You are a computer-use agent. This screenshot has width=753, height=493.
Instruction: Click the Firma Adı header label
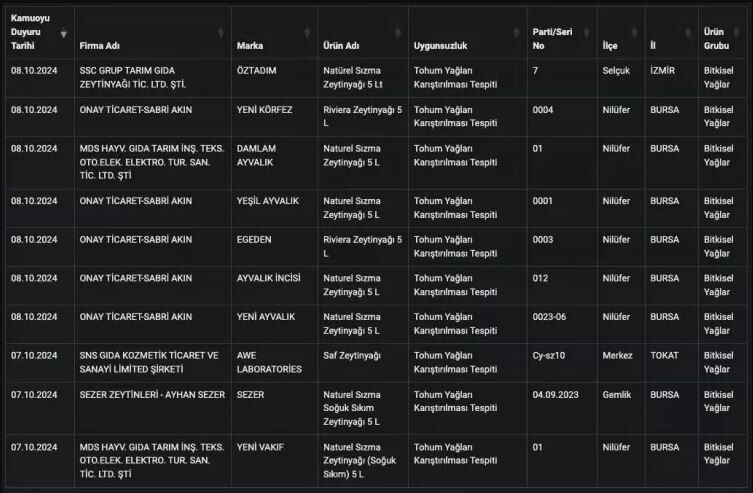coord(101,46)
